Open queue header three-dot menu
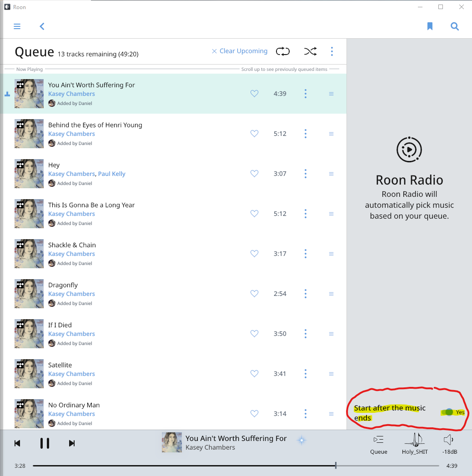472x476 pixels. tap(332, 51)
